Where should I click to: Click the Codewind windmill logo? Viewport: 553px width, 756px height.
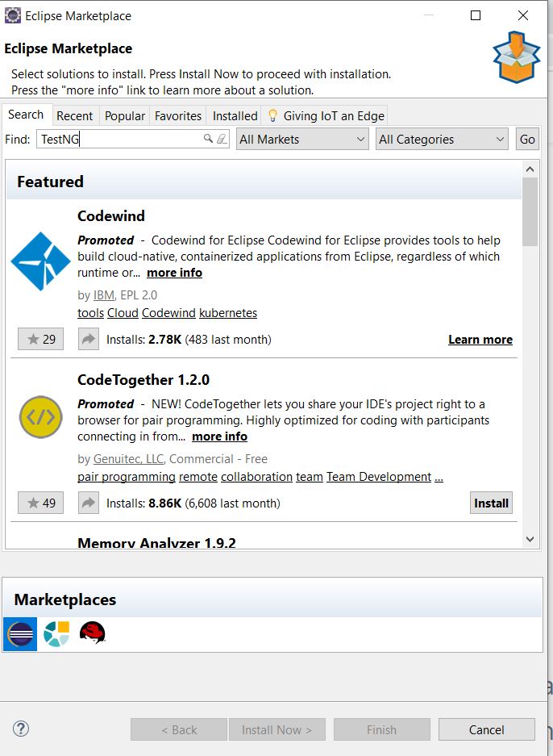[40, 261]
